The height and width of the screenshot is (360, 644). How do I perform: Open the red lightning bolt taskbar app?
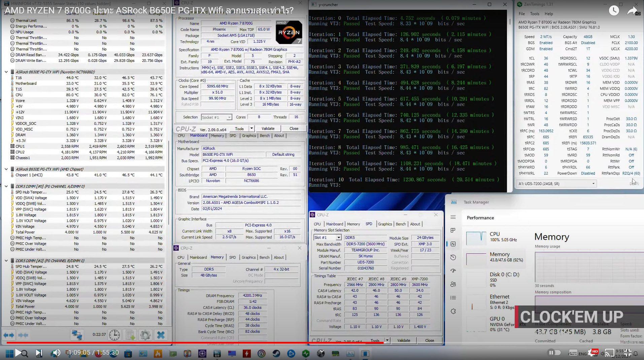coord(247,353)
